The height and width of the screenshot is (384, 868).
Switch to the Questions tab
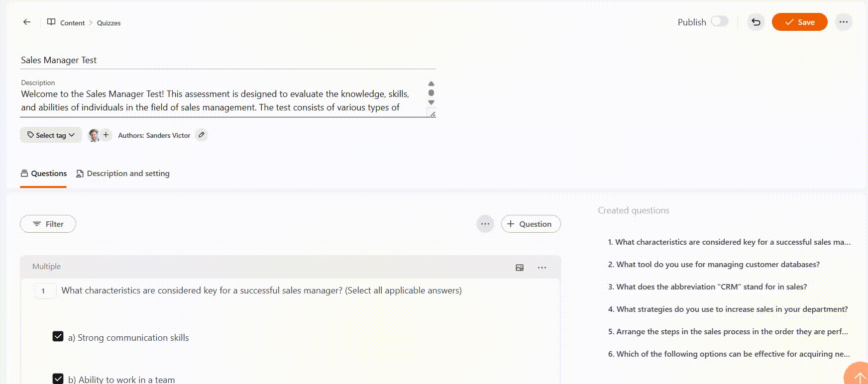point(44,174)
